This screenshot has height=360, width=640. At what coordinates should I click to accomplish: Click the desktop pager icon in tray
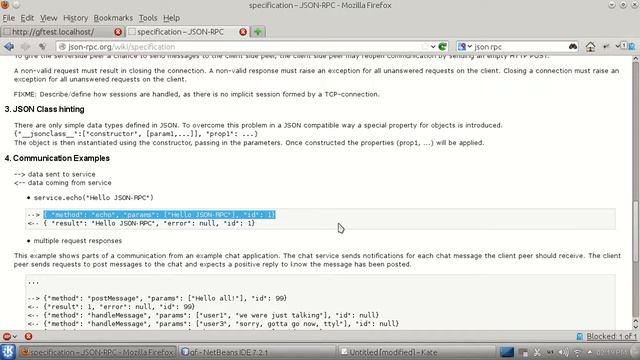(x=507, y=352)
